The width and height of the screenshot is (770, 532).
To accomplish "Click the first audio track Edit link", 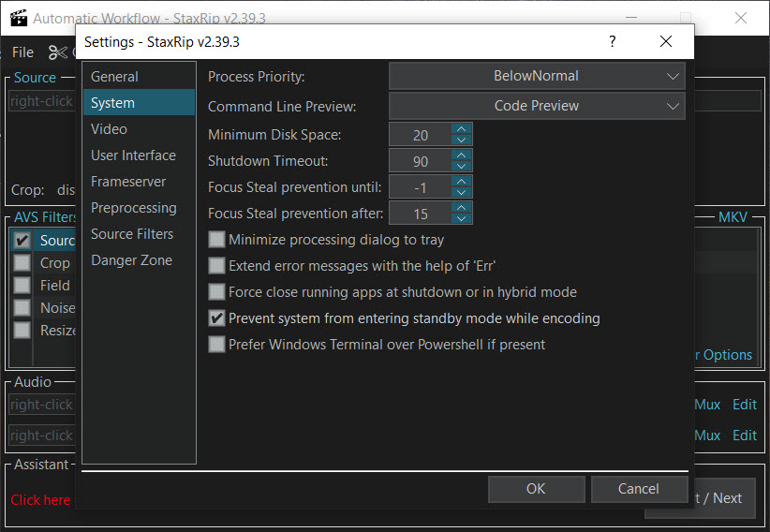I will click(745, 405).
